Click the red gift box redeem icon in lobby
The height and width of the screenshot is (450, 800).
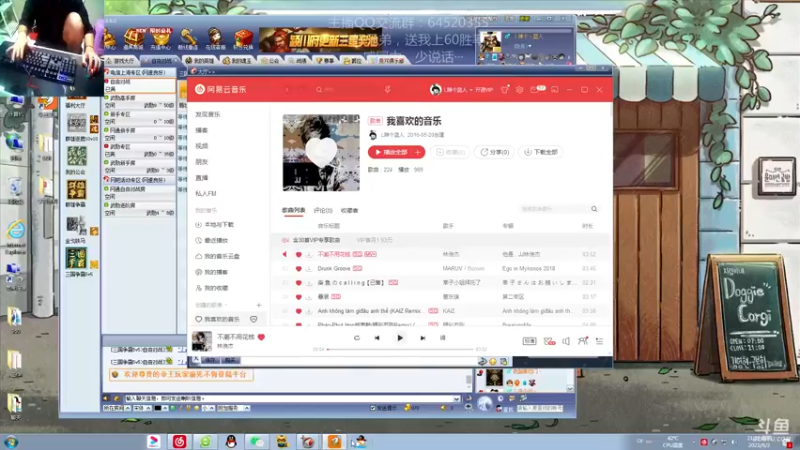[x=243, y=38]
